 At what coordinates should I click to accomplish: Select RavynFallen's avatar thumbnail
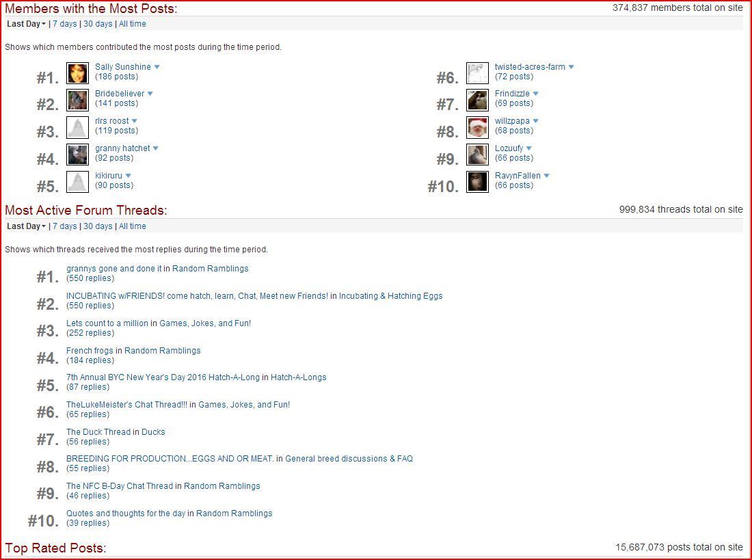477,182
